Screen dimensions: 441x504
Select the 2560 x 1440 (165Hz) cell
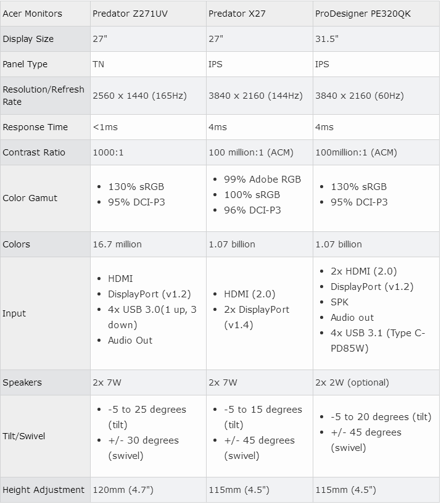[x=139, y=96]
